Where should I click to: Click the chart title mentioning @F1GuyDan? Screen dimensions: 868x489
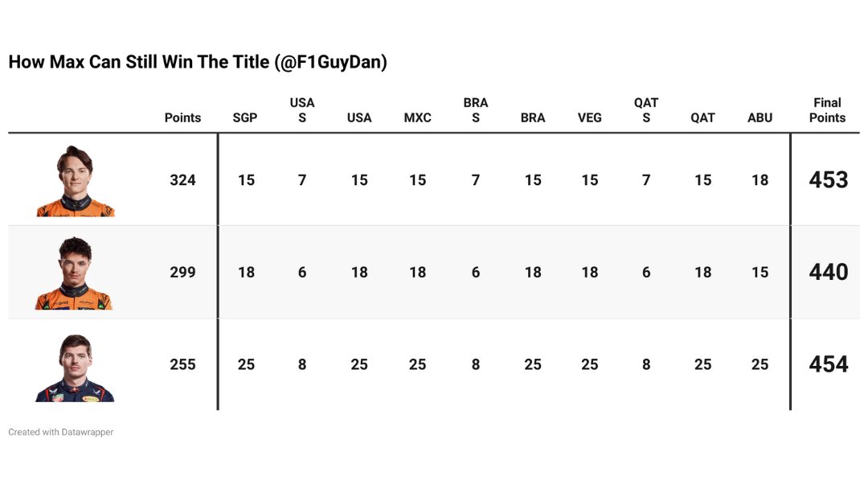198,62
